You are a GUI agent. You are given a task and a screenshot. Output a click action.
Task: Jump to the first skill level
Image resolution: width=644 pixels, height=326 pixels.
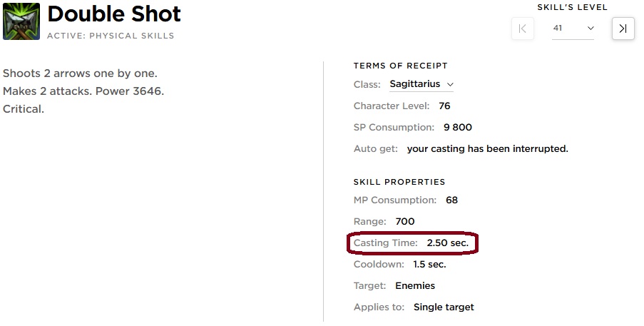pos(523,29)
